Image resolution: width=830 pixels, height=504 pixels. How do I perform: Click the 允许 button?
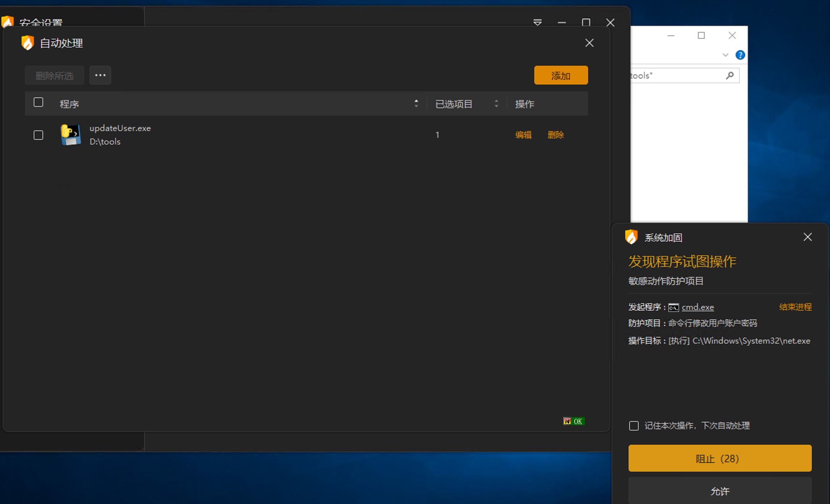tap(720, 491)
